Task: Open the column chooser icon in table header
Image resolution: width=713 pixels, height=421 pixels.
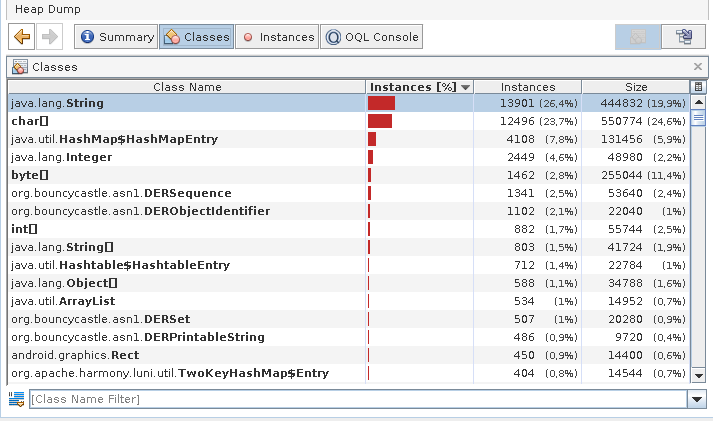Action: [698, 87]
